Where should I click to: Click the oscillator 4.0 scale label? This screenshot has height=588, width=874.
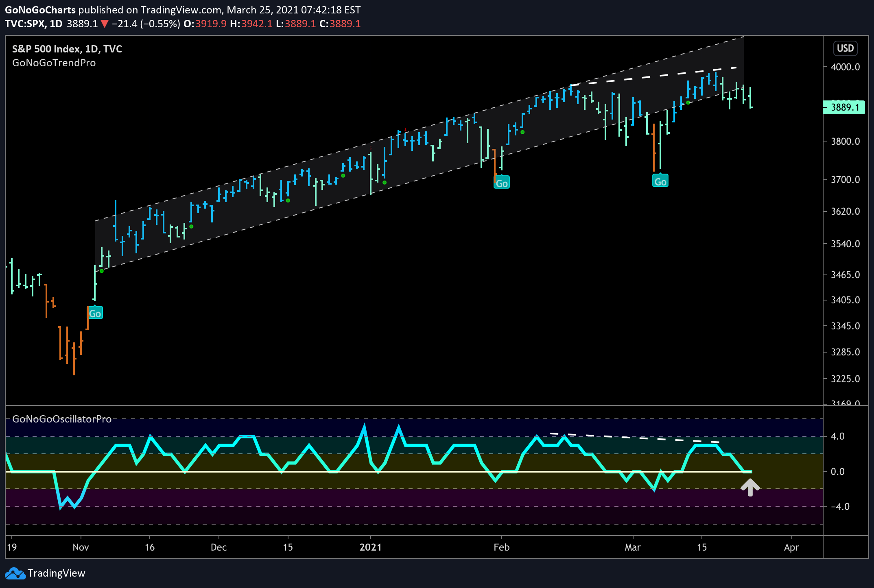(838, 436)
